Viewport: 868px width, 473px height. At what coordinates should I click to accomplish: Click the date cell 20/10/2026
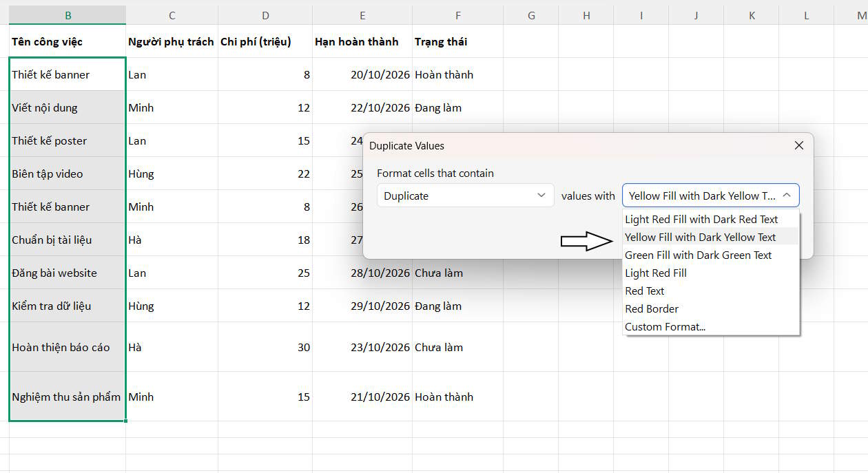click(362, 74)
